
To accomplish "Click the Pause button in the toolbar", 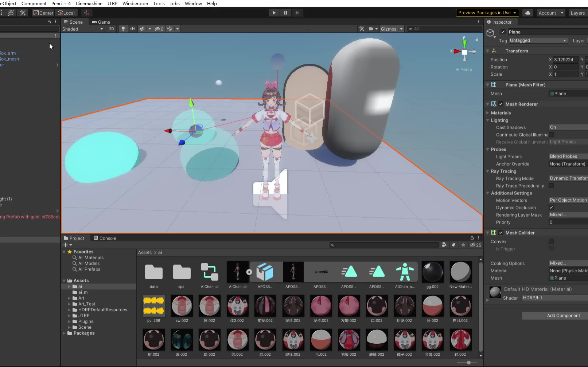I will tap(285, 13).
